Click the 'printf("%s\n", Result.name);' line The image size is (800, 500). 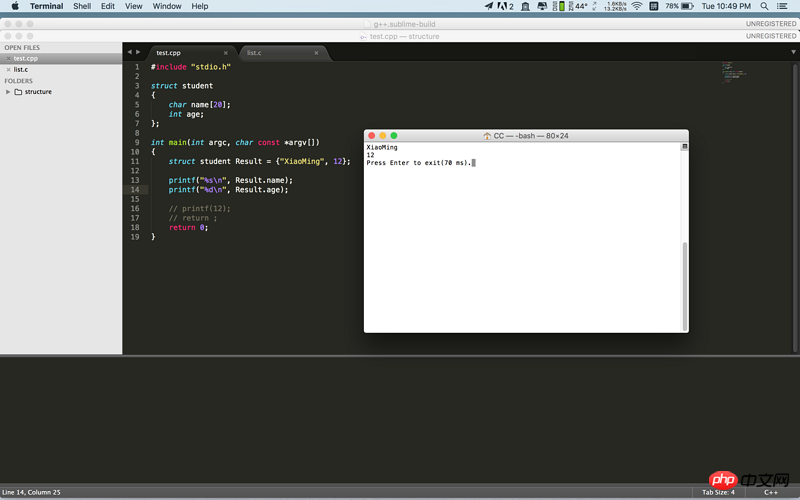[x=231, y=180]
